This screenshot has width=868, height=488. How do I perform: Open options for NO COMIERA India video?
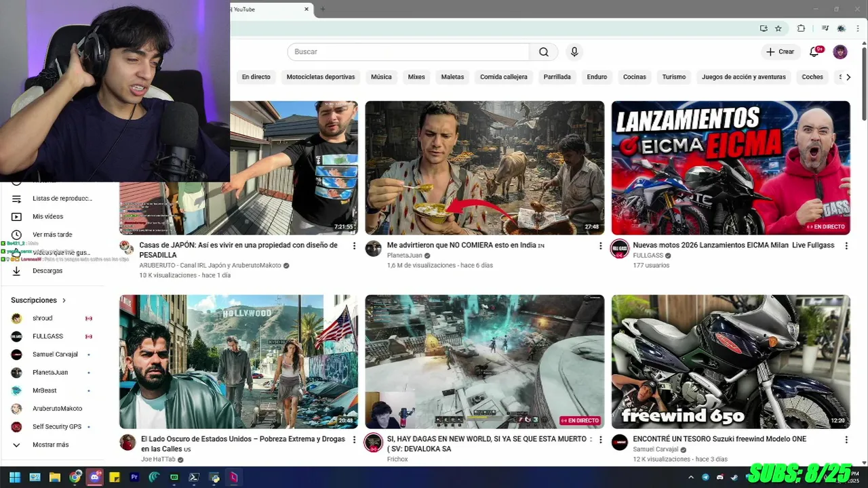[600, 246]
